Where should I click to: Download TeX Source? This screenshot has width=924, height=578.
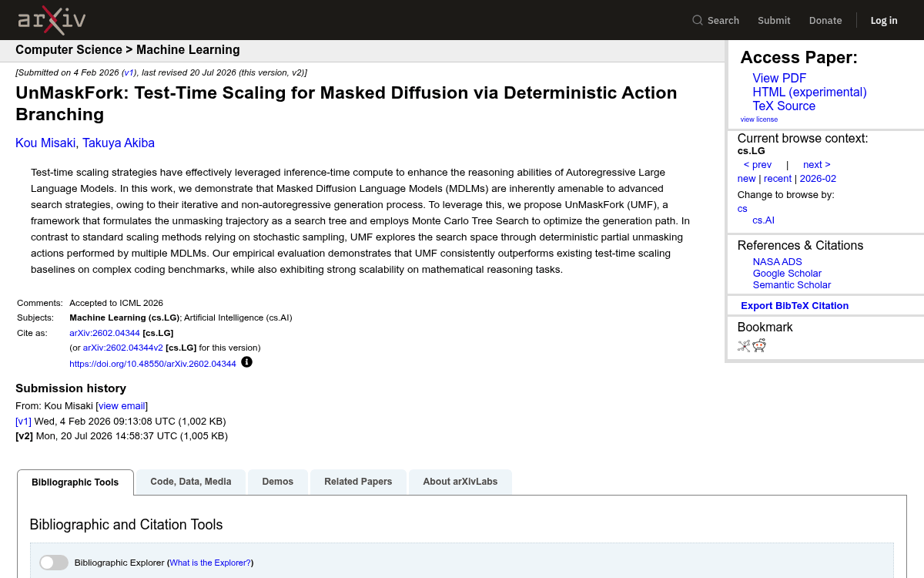(x=784, y=106)
